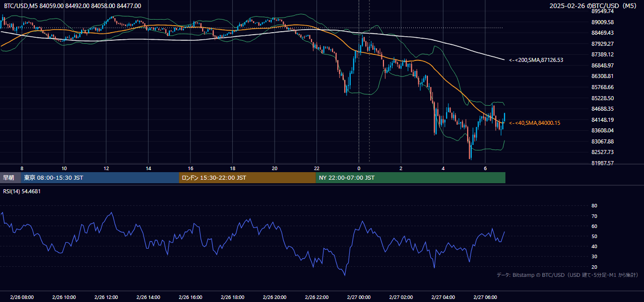Click the date label 2/27 00:00
The image size is (644, 302).
coord(358,297)
